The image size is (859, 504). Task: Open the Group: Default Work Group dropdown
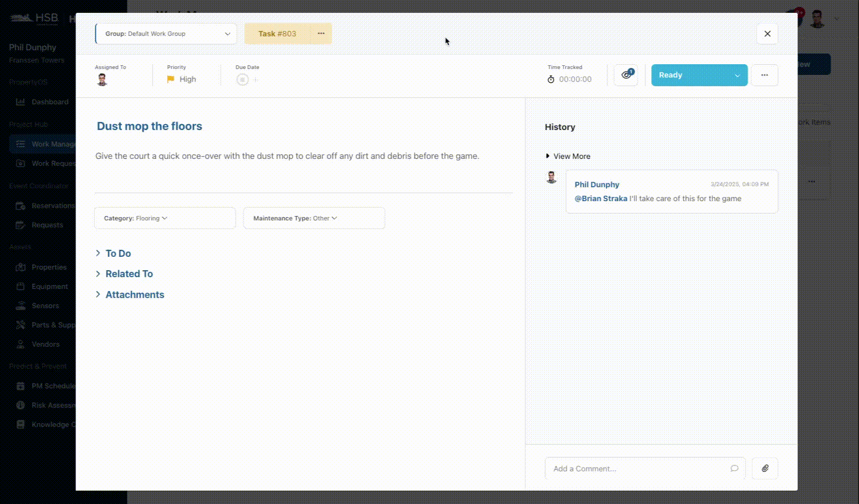tap(166, 34)
